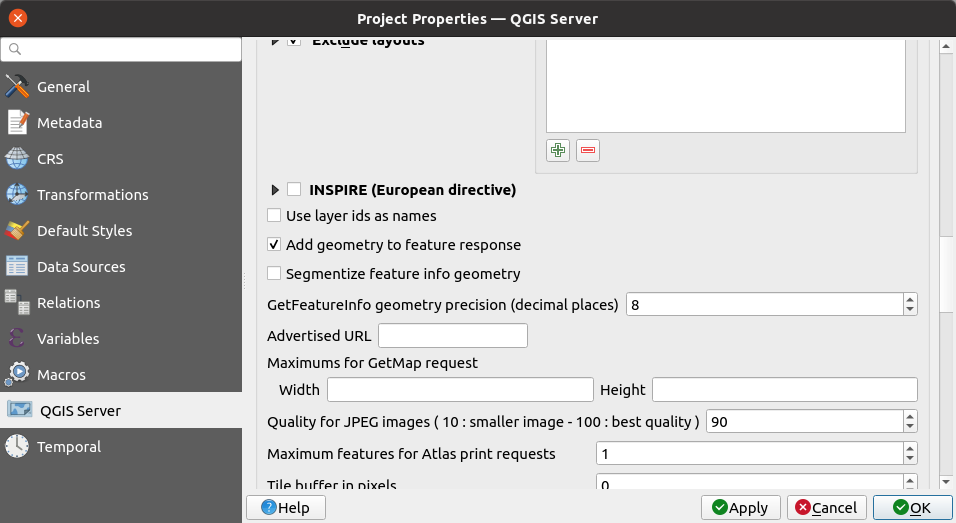This screenshot has height=523, width=956.
Task: Click the Atlas print maximum features field
Action: 750,454
